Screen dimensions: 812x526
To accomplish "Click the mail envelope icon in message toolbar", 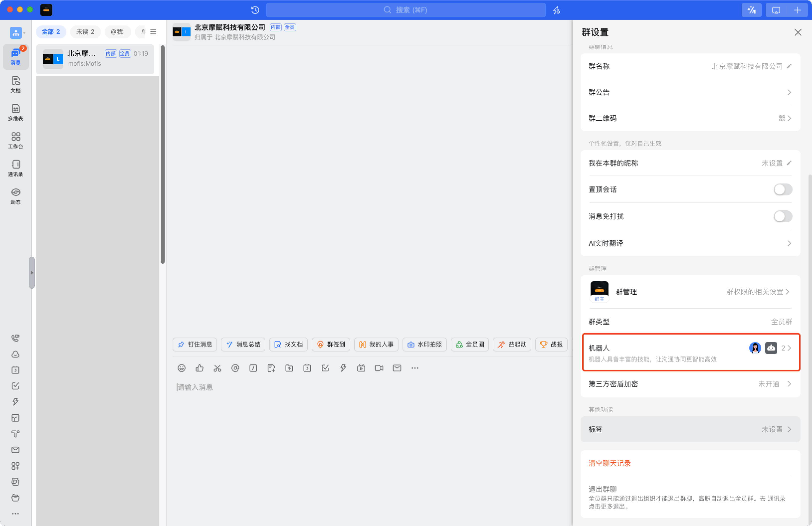I will coord(397,368).
